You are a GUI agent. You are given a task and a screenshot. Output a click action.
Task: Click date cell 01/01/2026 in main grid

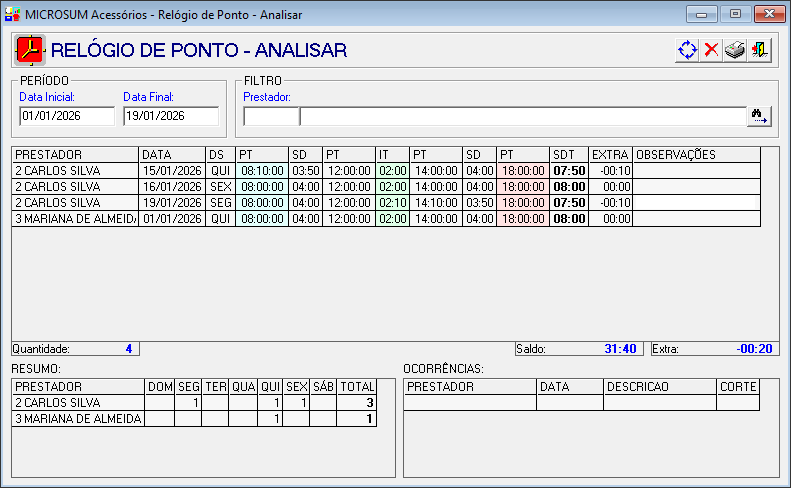click(x=172, y=219)
